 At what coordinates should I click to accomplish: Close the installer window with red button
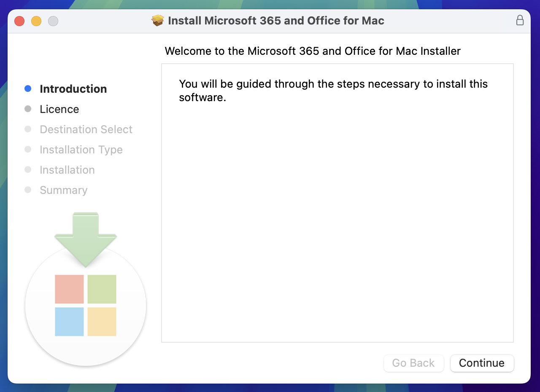point(19,21)
